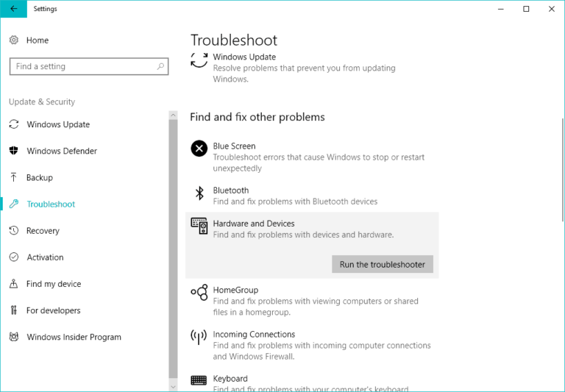Open the Activation section
Image resolution: width=565 pixels, height=392 pixels.
tap(45, 257)
